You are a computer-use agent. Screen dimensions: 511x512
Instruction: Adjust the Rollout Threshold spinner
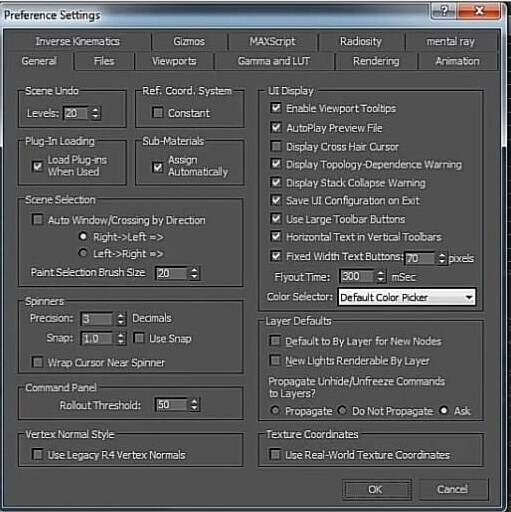point(194,405)
